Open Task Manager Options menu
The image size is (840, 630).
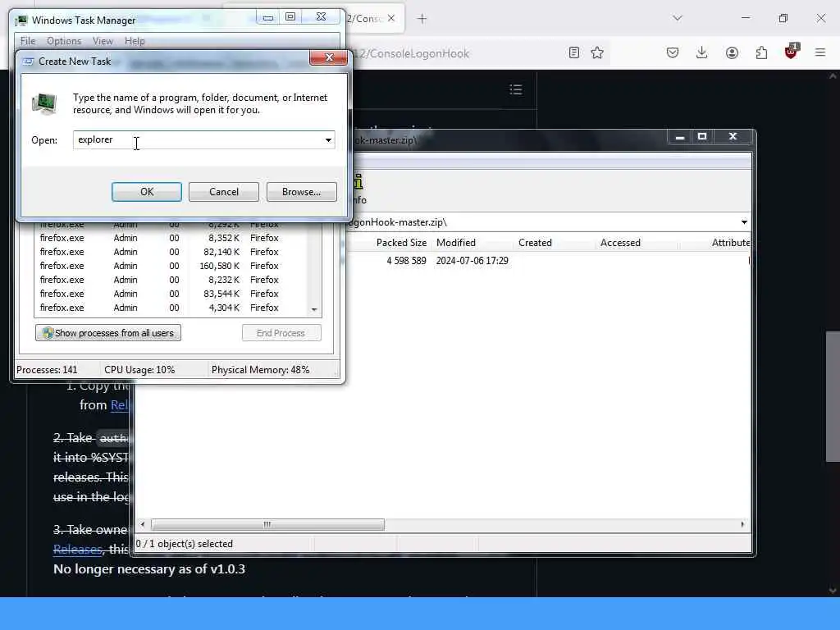pos(64,41)
